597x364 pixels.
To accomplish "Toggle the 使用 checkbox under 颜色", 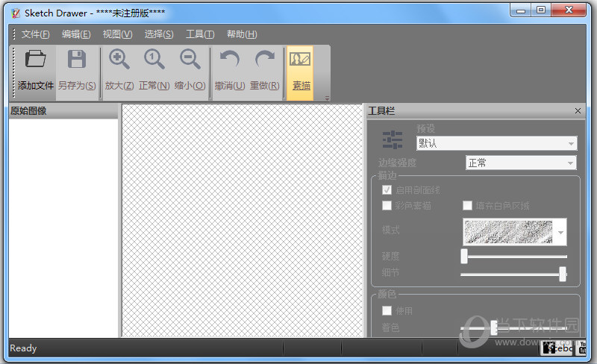I will [x=387, y=311].
